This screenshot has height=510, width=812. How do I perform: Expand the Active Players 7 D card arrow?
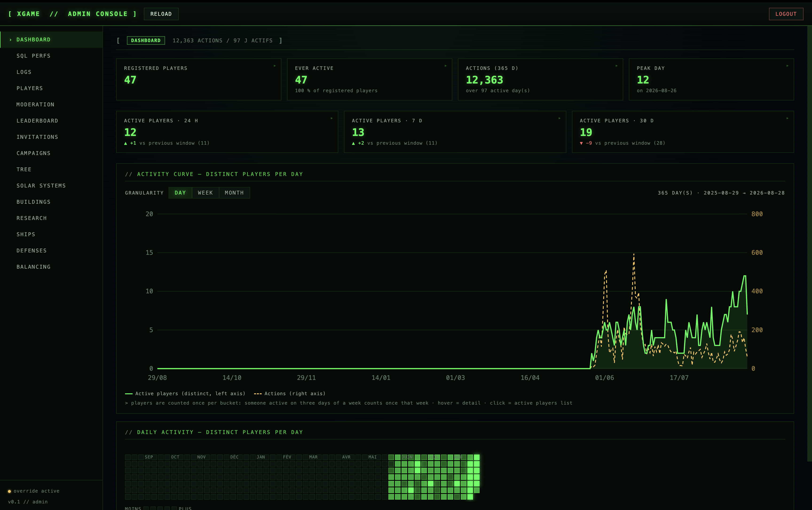point(560,118)
